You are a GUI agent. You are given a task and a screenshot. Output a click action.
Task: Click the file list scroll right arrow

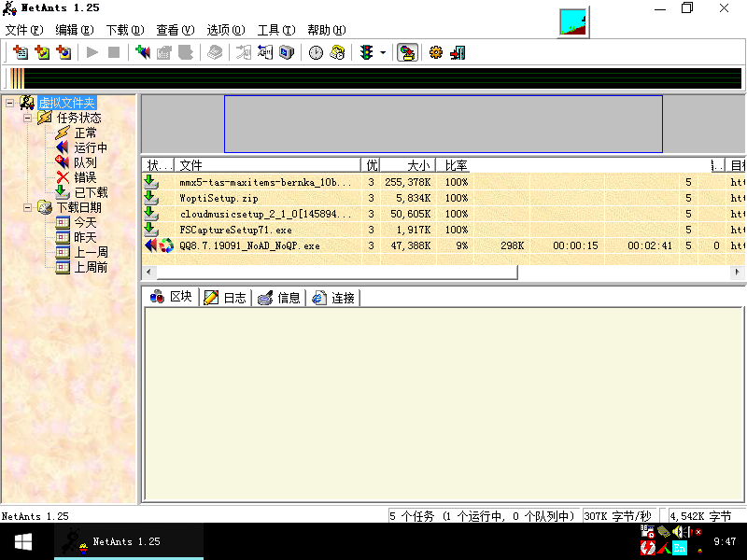click(737, 272)
